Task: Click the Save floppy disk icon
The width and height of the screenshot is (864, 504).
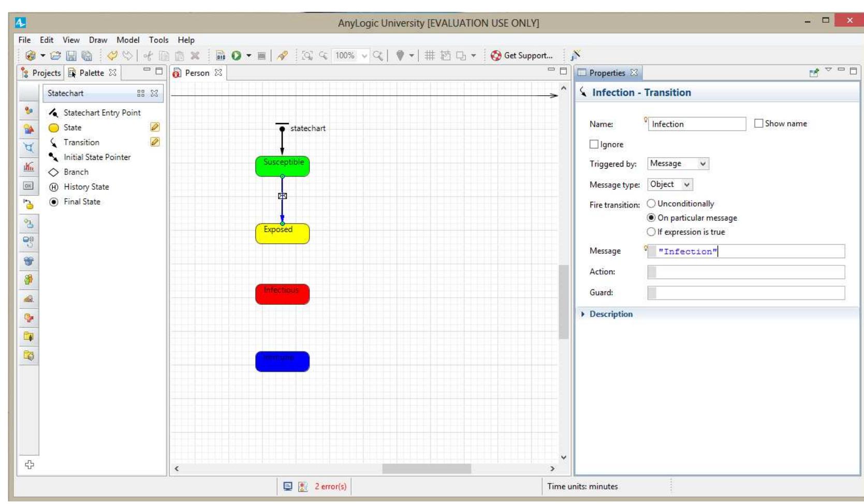Action: 71,55
